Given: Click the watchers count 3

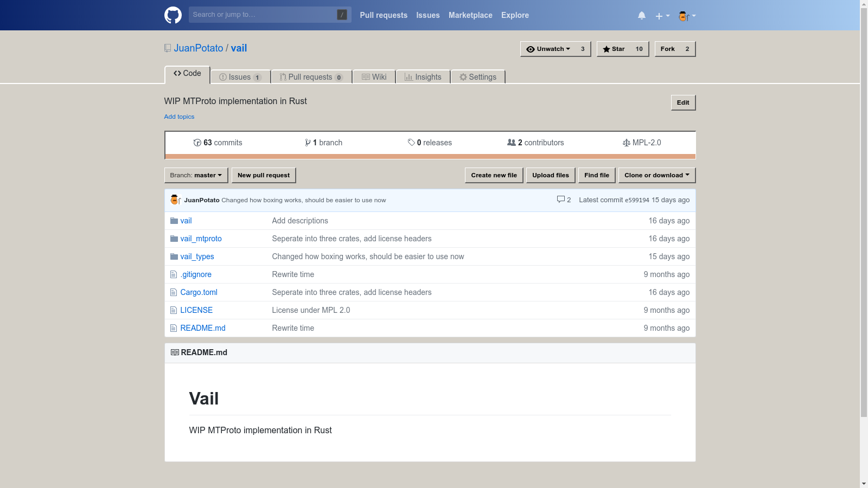Looking at the screenshot, I should 583,49.
